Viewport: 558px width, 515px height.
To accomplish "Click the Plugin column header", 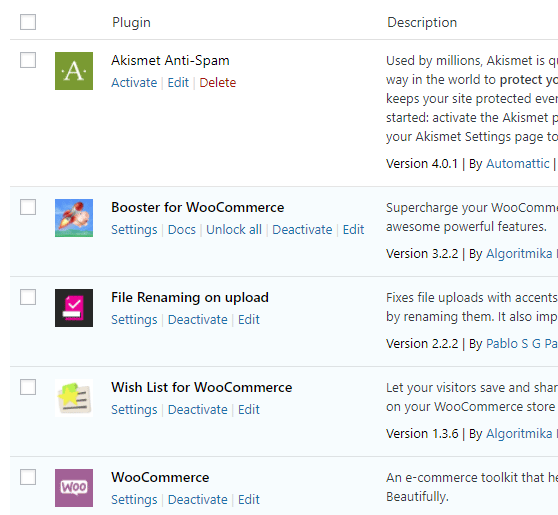I will pyautogui.click(x=131, y=22).
